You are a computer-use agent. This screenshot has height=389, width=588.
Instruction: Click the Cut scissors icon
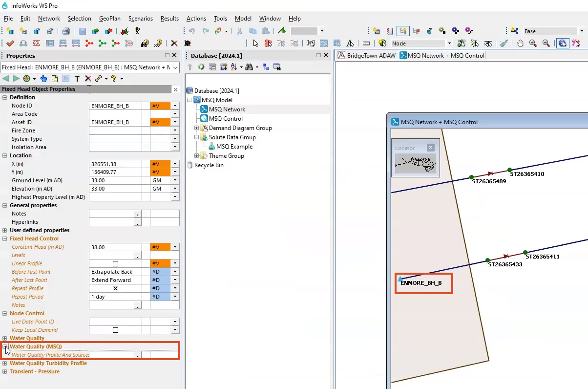(x=239, y=31)
